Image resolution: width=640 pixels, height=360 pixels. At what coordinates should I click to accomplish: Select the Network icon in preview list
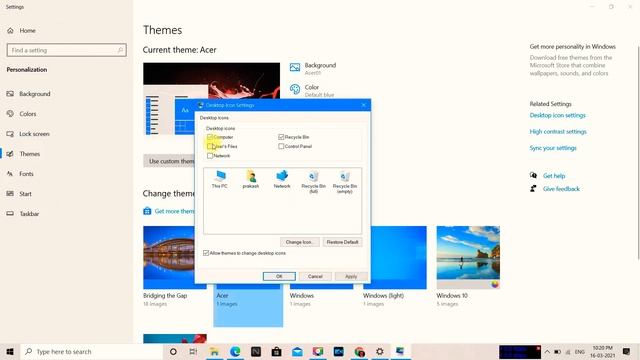pyautogui.click(x=282, y=179)
